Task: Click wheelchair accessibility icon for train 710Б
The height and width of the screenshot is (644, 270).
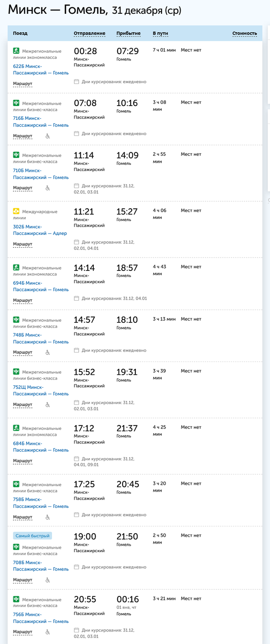Action: [48, 188]
